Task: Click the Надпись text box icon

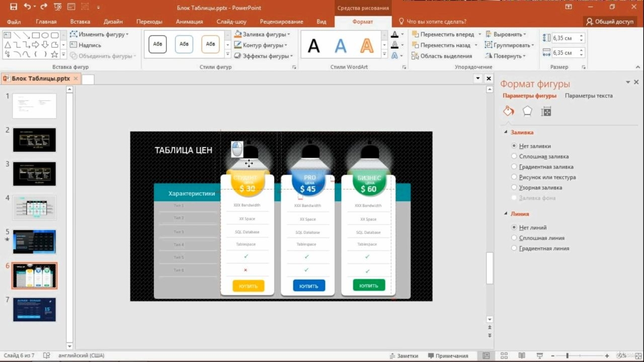Action: [73, 45]
